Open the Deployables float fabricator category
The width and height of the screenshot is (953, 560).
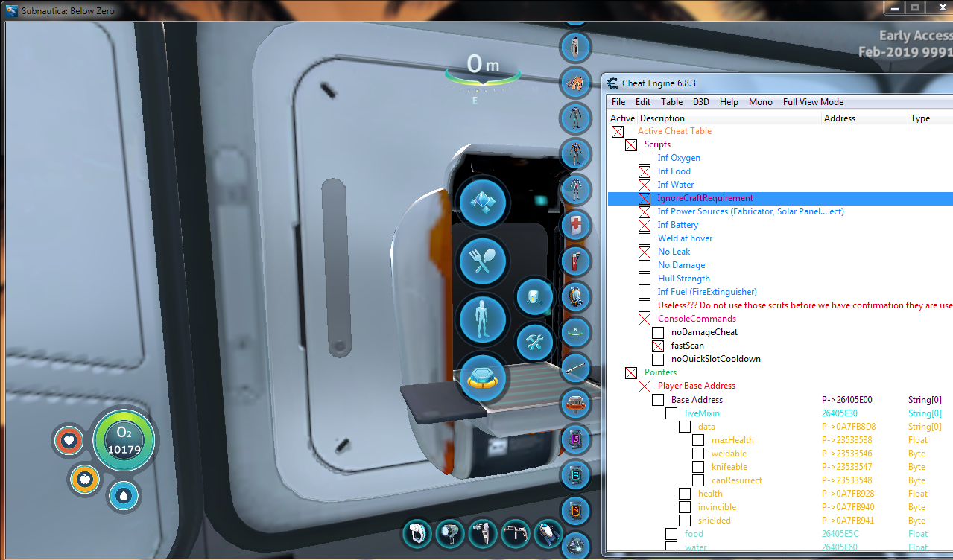click(483, 378)
